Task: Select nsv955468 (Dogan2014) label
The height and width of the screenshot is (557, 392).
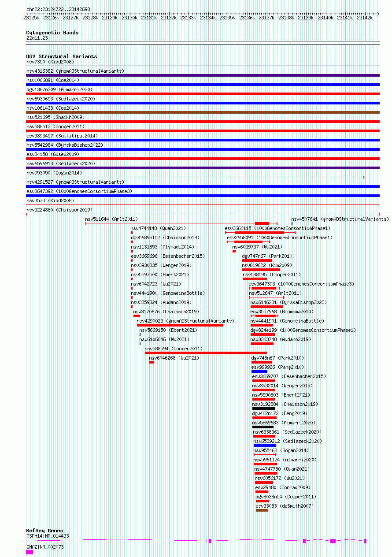Action: pos(281,450)
